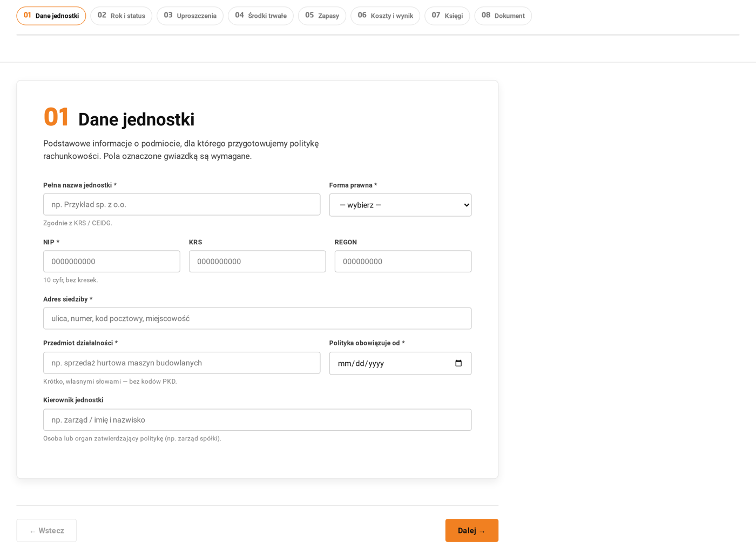Select the Kierownik jednostki field
The height and width of the screenshot is (548, 756).
click(258, 420)
